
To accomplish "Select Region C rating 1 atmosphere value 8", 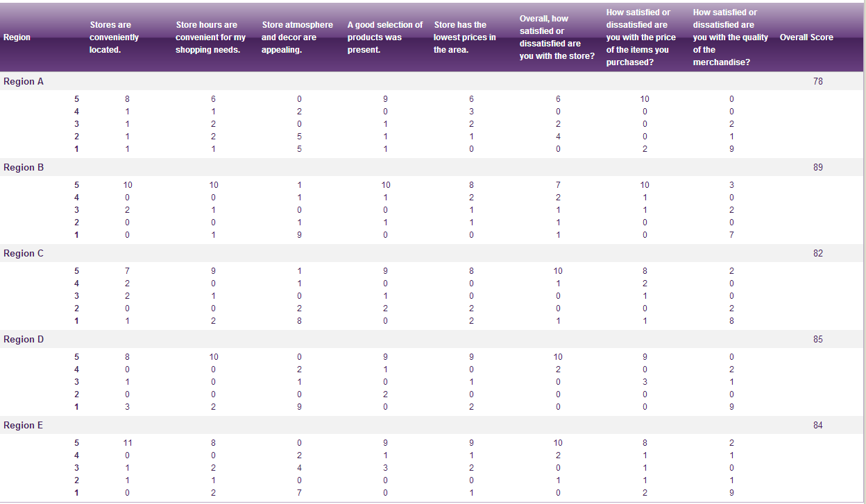I will [x=299, y=321].
